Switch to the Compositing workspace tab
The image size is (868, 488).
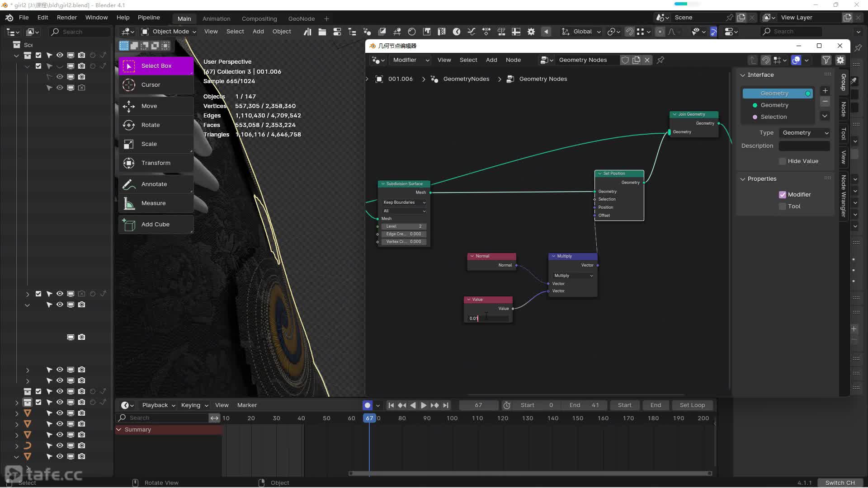click(x=259, y=19)
